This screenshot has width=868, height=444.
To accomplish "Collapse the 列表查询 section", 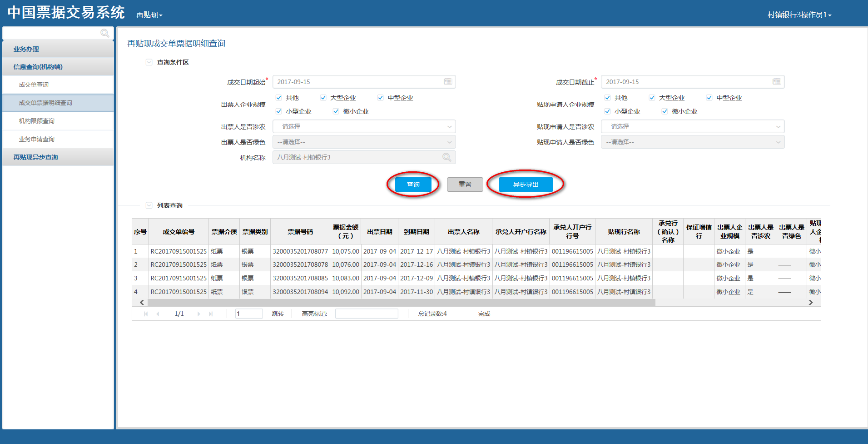I will 149,205.
